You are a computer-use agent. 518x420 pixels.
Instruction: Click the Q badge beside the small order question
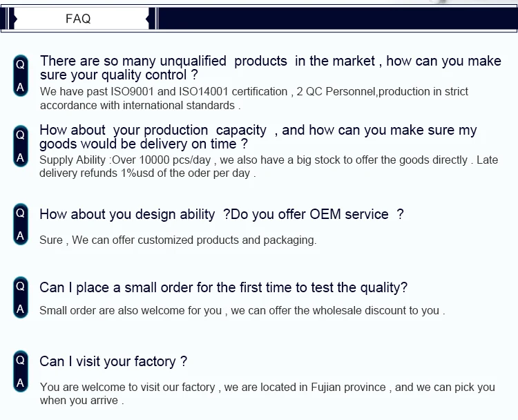[x=20, y=285]
